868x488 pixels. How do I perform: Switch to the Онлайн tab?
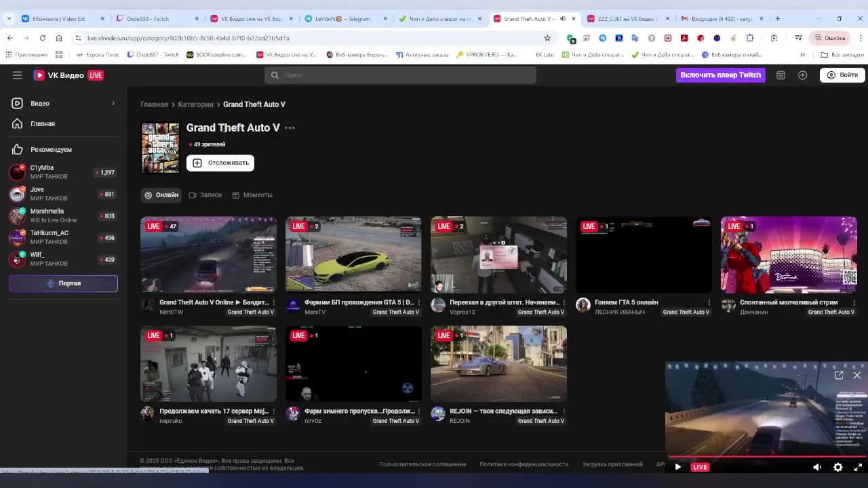click(161, 195)
